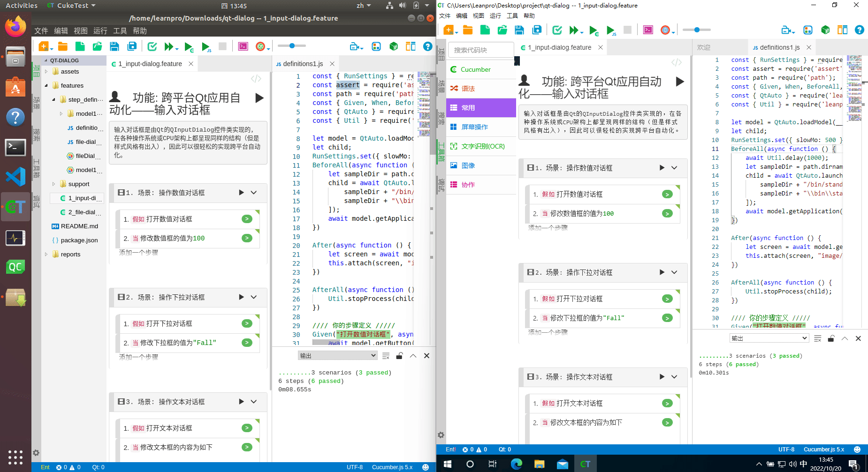
Task: Toggle word wrap in Windows output panel
Action: click(818, 338)
